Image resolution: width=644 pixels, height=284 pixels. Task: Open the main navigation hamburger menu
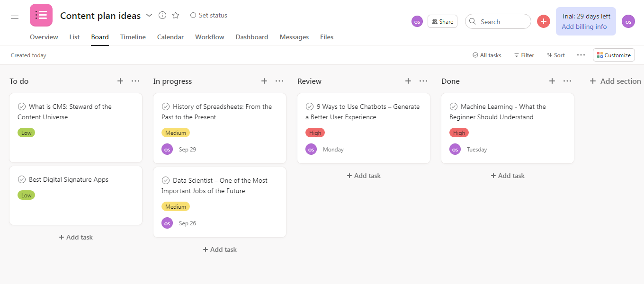(14, 15)
